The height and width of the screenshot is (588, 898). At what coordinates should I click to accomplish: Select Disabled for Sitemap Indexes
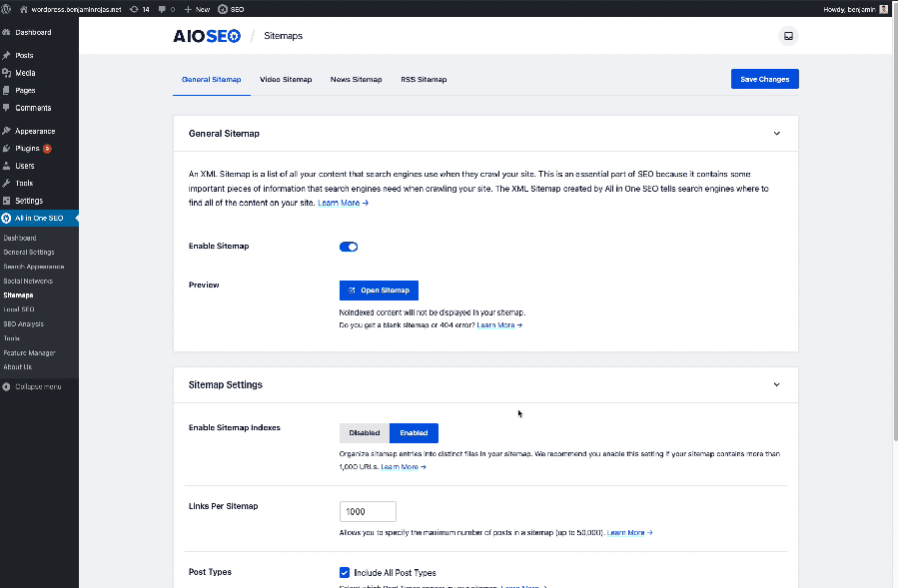365,433
